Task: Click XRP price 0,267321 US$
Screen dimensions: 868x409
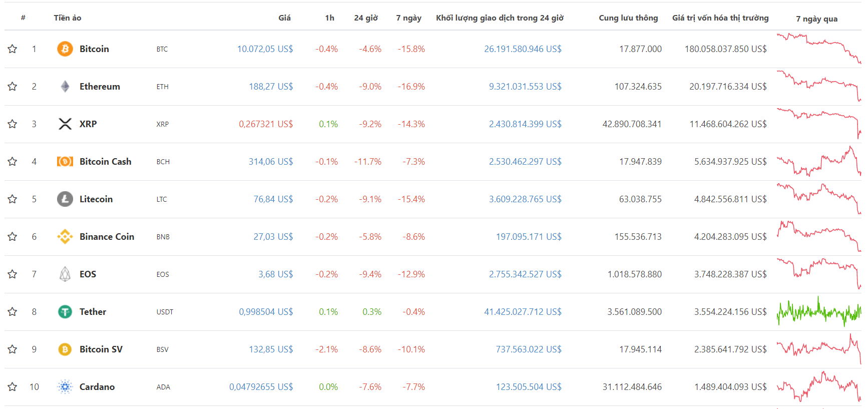Action: click(266, 124)
